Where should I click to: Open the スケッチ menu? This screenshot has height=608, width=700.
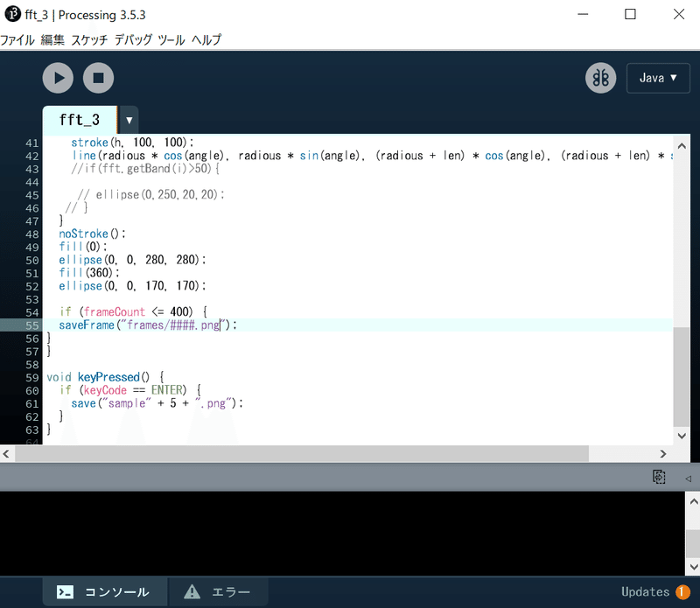tap(90, 39)
